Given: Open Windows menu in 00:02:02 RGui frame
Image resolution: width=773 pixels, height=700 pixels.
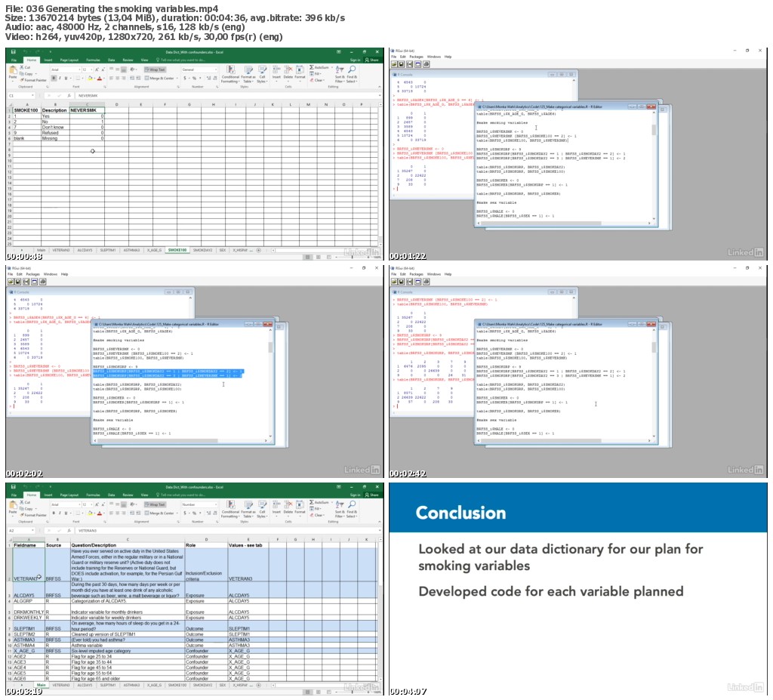Looking at the screenshot, I should click(51, 274).
